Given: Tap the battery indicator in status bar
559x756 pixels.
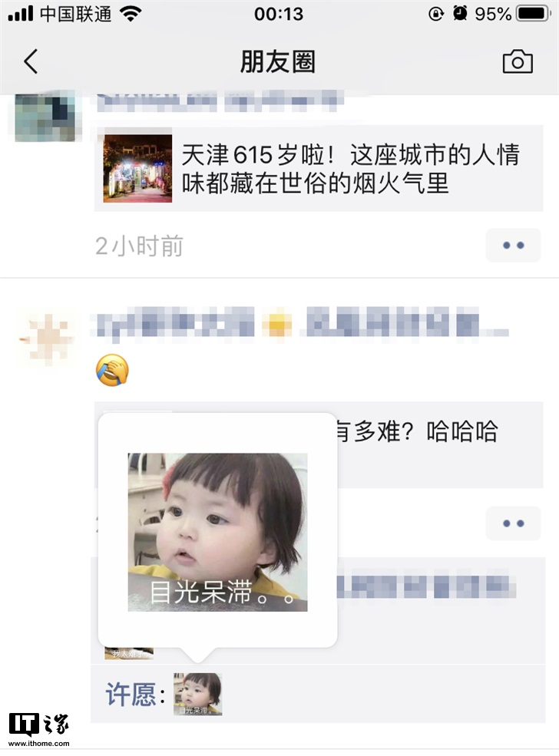Looking at the screenshot, I should tap(533, 14).
